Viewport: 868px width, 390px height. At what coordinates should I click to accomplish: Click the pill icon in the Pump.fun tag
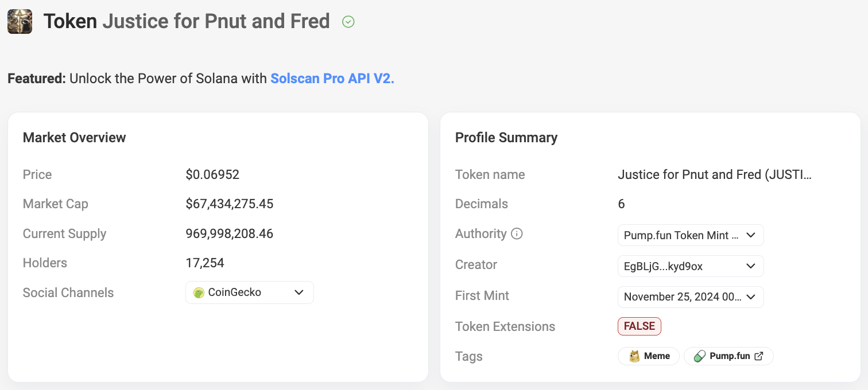click(699, 356)
